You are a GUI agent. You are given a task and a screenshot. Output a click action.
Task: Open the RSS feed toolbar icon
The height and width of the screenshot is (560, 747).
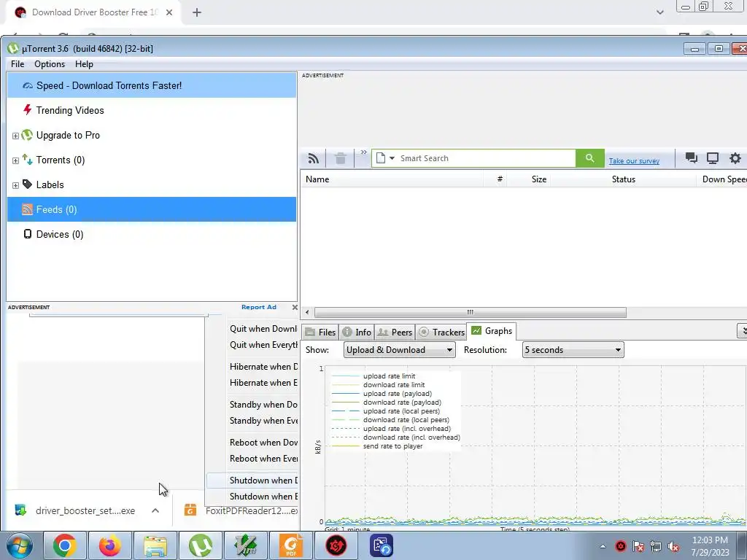click(x=313, y=158)
